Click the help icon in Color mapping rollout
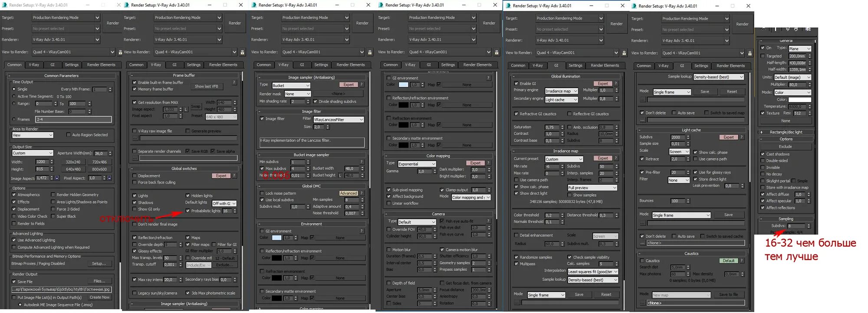This screenshot has width=868, height=313. pos(488,163)
